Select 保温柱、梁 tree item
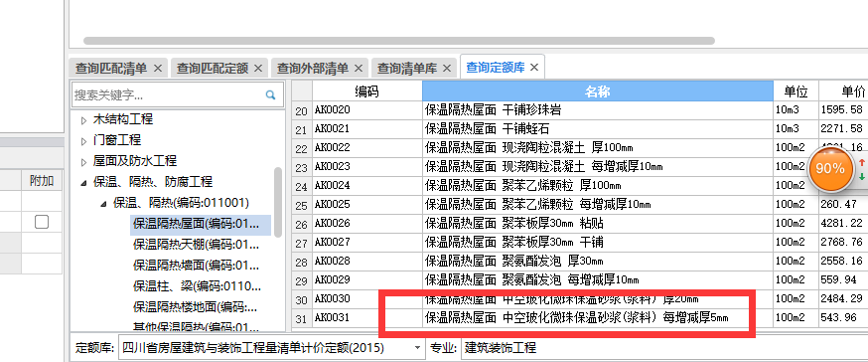 (x=197, y=286)
